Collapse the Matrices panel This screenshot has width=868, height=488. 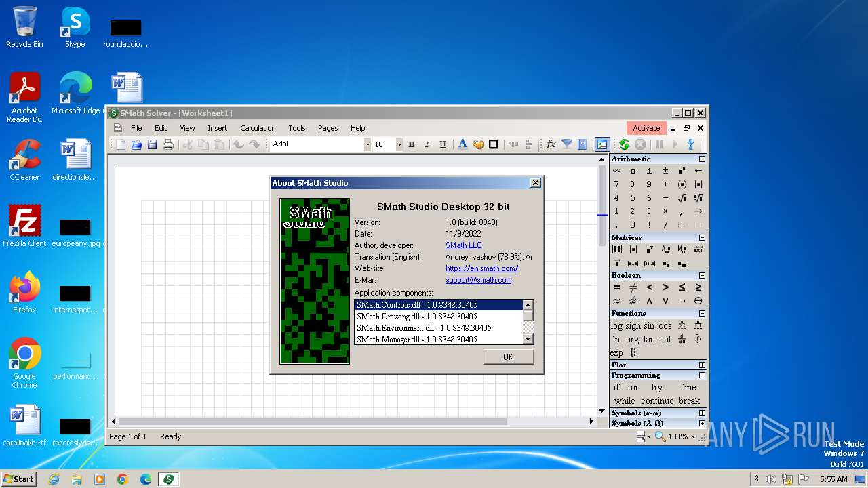point(702,238)
